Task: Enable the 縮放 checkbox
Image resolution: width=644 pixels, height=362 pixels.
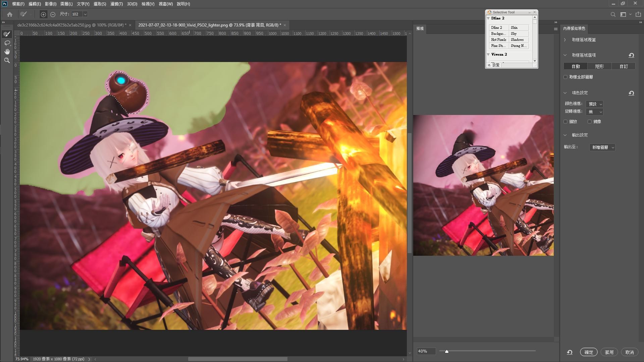Action: click(x=566, y=122)
